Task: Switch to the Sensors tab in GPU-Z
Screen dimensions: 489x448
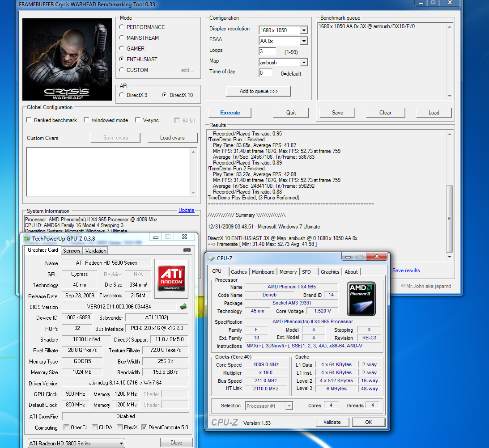Action: (72, 251)
